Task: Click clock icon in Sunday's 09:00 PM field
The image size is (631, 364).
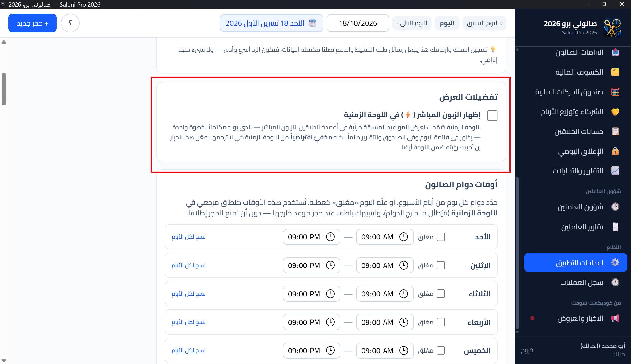Action: point(330,237)
